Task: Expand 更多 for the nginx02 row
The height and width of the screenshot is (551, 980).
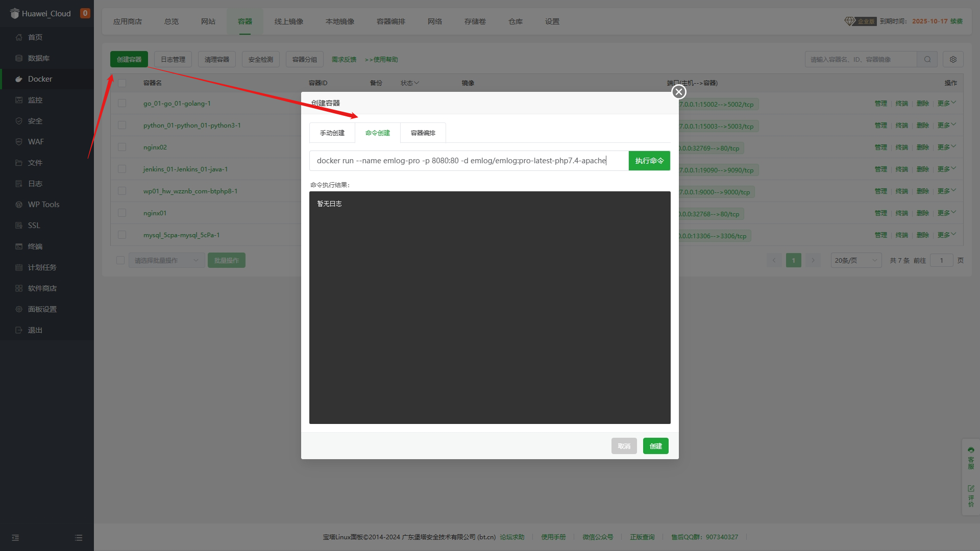Action: click(x=947, y=147)
